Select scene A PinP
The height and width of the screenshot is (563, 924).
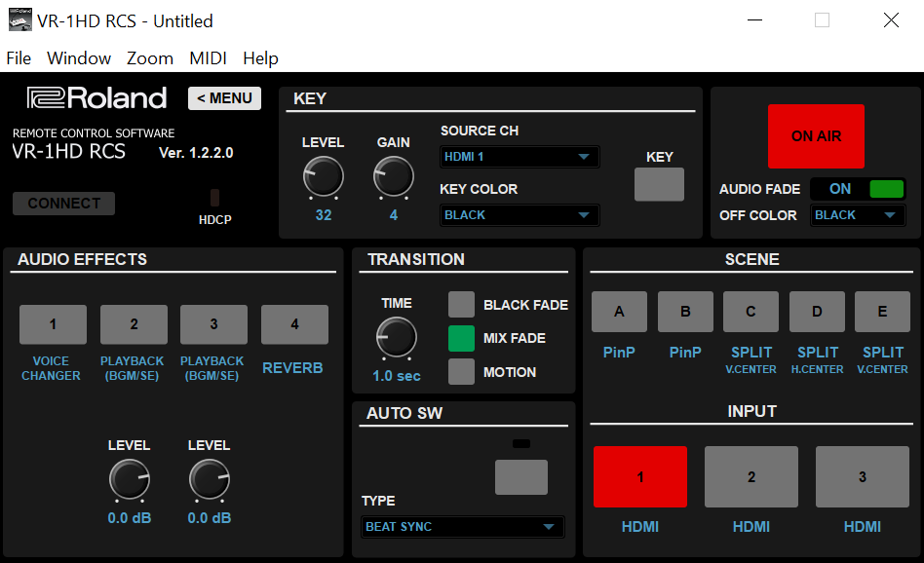coord(619,312)
